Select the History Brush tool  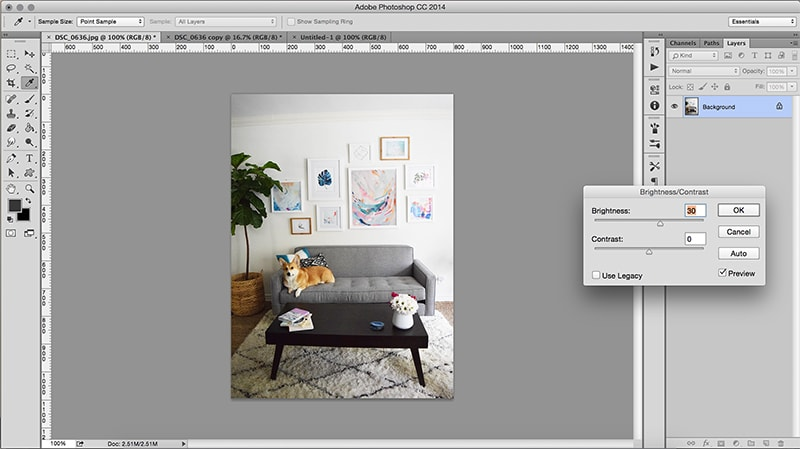29,113
